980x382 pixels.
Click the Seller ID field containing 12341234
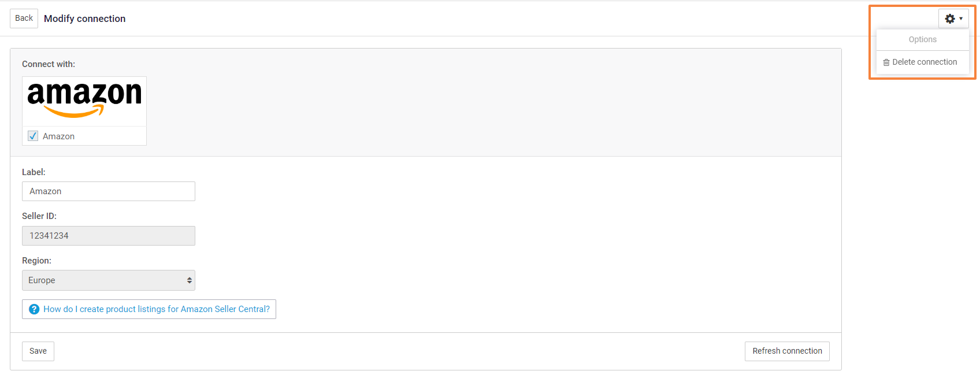click(x=108, y=236)
